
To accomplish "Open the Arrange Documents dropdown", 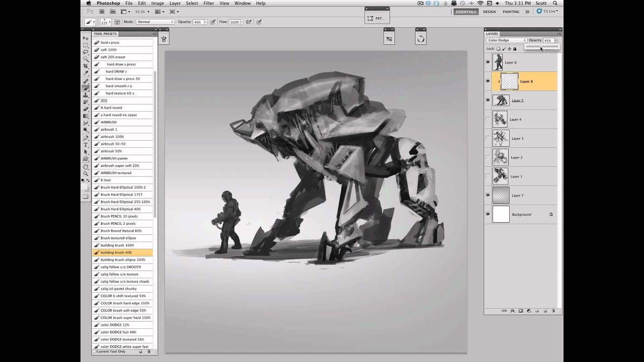I will click(x=159, y=11).
